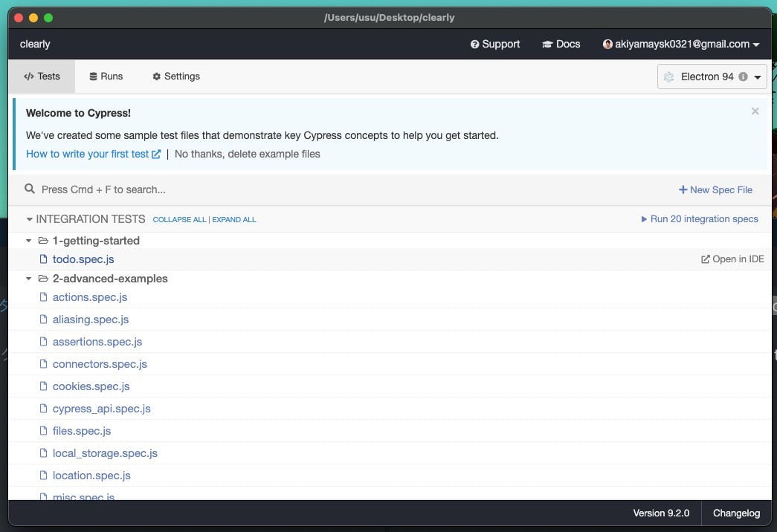Open assertions.spec.js
The width and height of the screenshot is (777, 532).
click(97, 342)
